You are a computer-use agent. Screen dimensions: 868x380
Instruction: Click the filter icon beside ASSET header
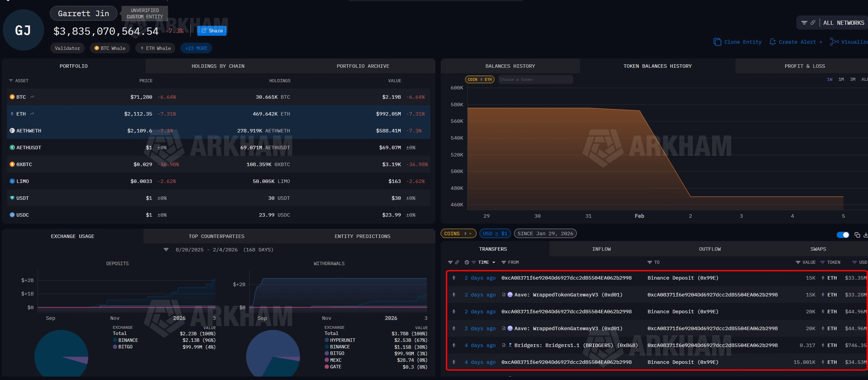(11, 80)
